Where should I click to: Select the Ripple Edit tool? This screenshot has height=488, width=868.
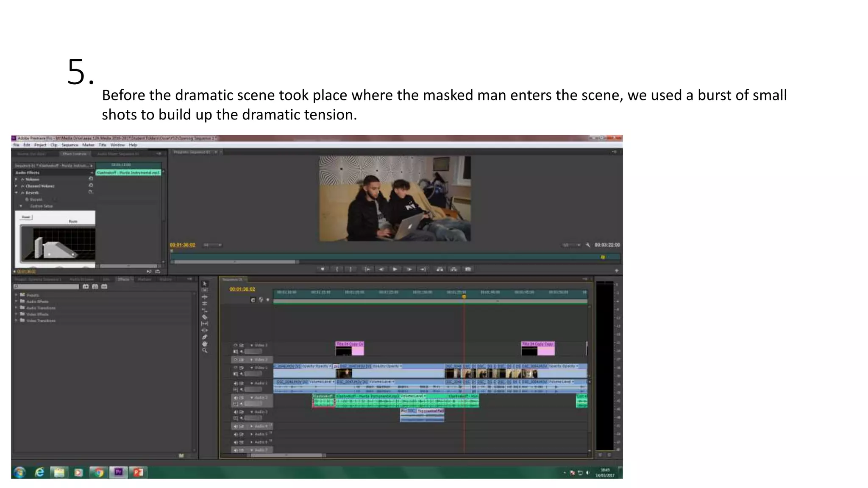[205, 297]
